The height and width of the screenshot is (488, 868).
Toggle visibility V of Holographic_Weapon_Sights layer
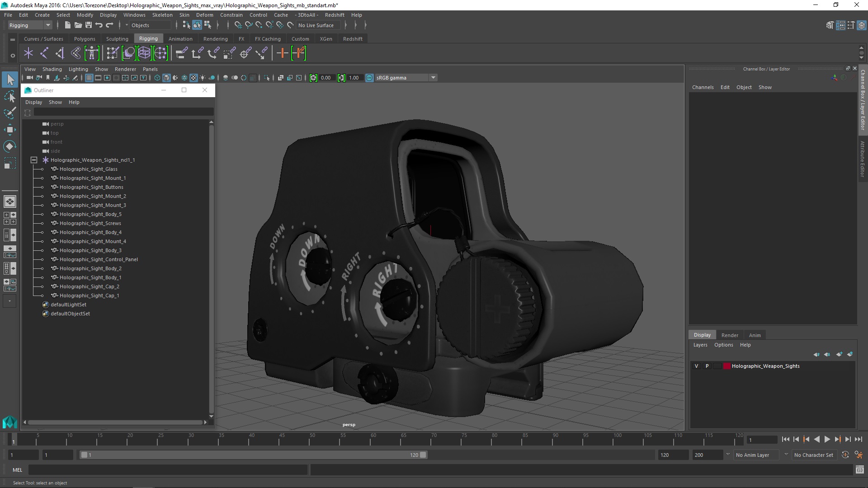[696, 366]
